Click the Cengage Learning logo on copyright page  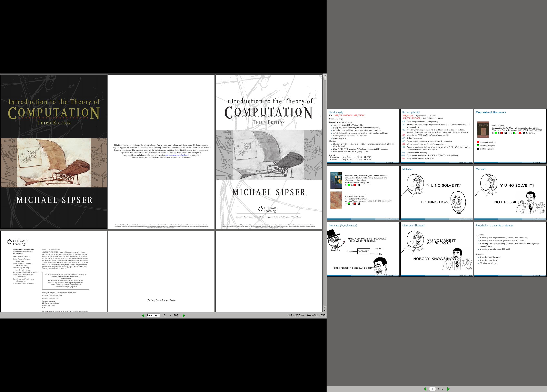coord(18,242)
